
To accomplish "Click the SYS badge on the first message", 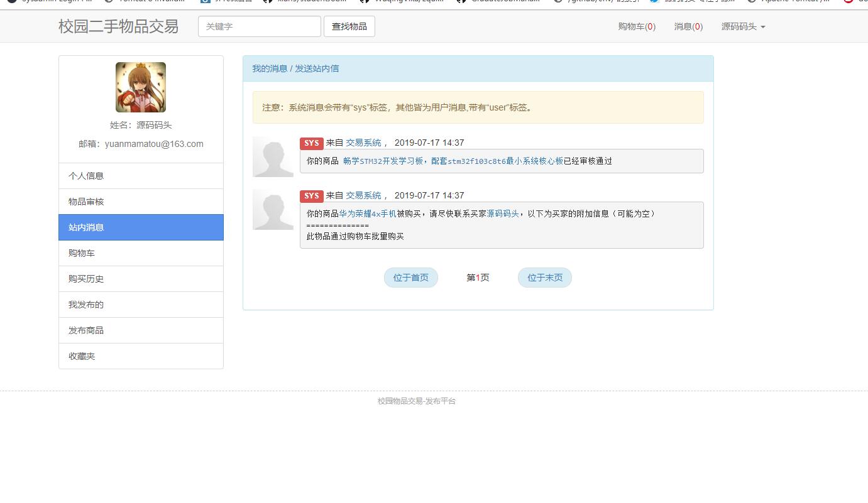I will (310, 143).
